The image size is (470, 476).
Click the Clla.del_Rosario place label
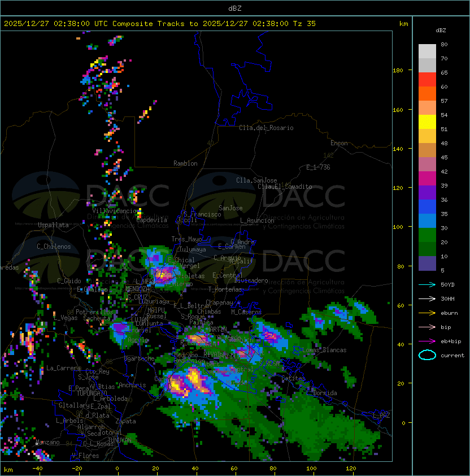point(266,128)
